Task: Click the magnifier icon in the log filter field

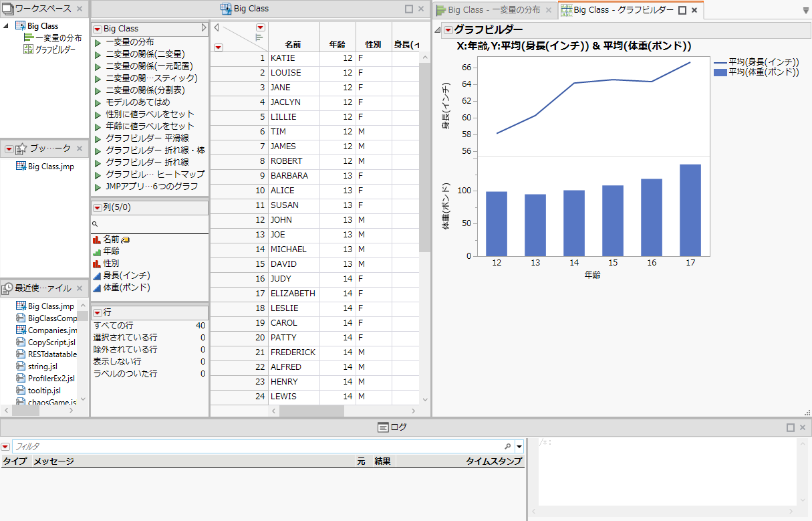Action: pos(508,446)
